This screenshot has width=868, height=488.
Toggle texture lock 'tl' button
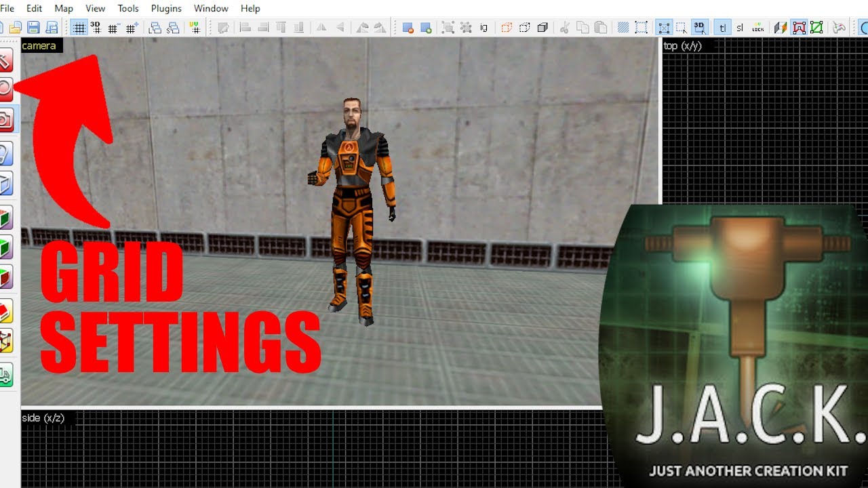722,28
